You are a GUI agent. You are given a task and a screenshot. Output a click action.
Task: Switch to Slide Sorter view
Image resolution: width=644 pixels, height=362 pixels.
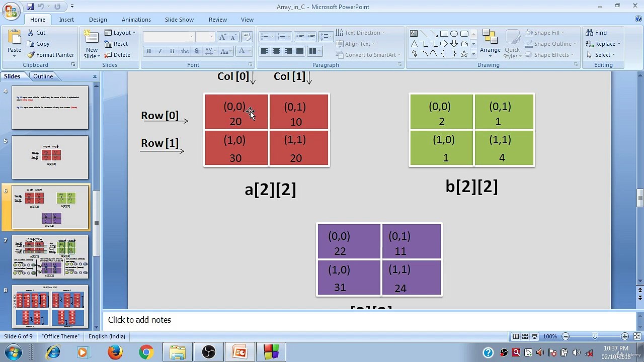tap(525, 336)
